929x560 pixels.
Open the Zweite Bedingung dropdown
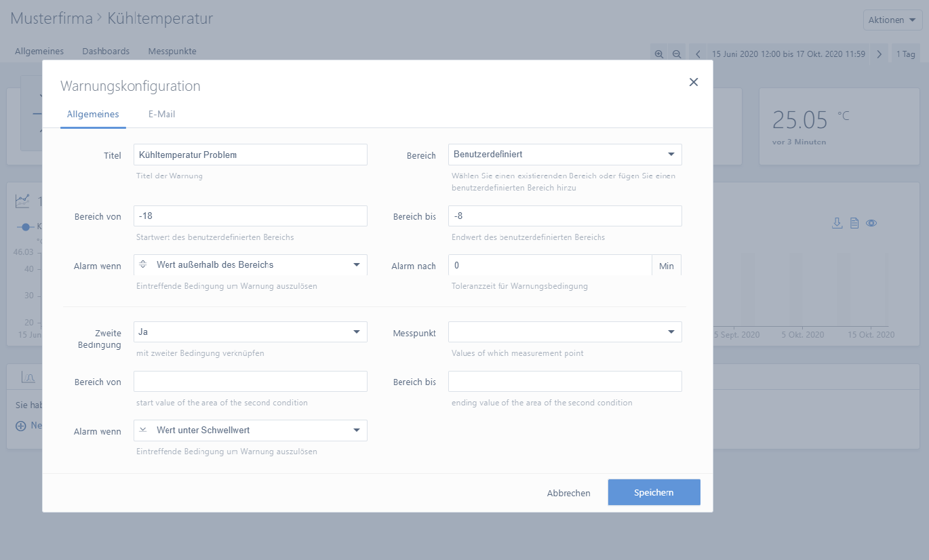point(250,332)
